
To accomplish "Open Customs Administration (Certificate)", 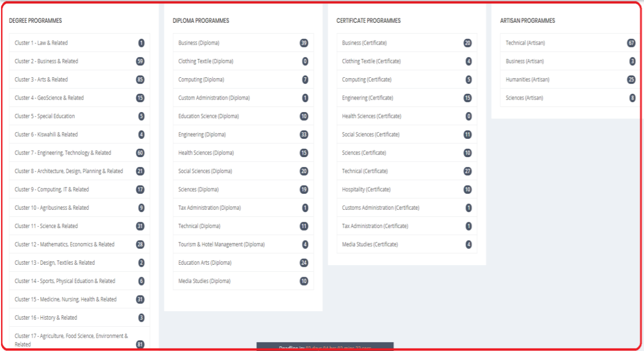I will click(x=380, y=208).
